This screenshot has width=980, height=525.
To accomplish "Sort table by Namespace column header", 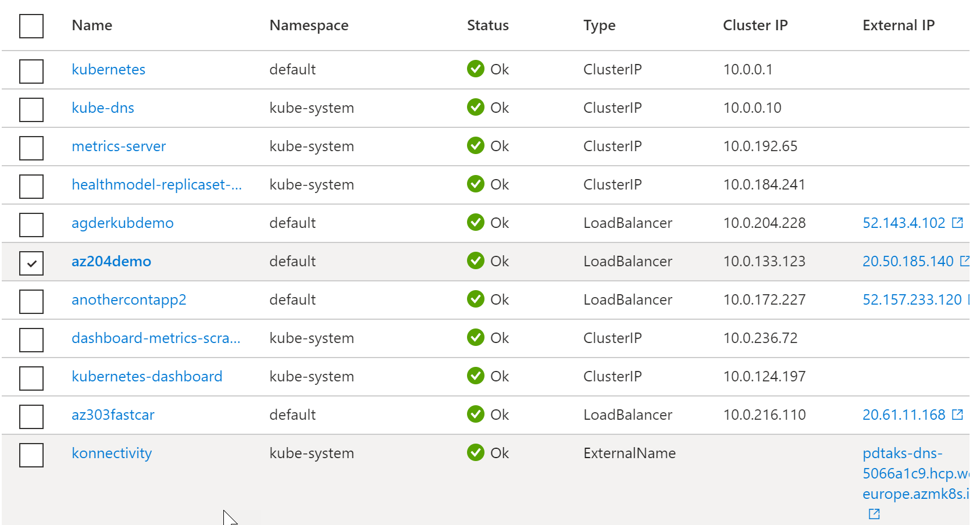I will pyautogui.click(x=309, y=26).
